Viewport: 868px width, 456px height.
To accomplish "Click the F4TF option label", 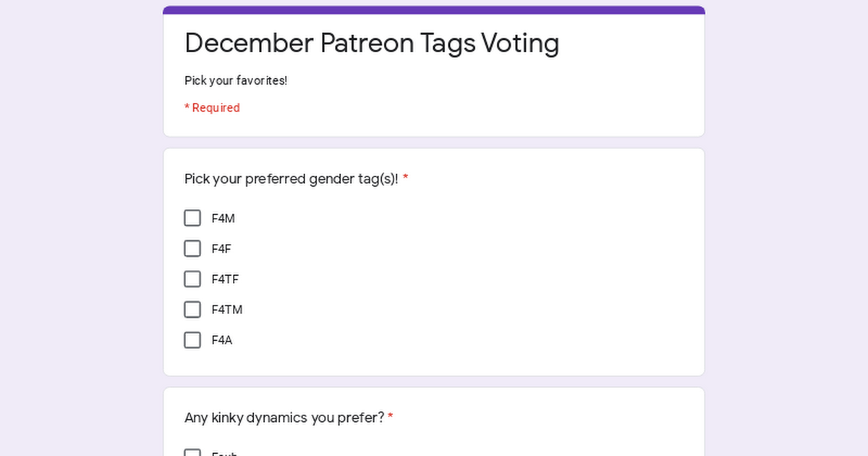I will coord(225,279).
